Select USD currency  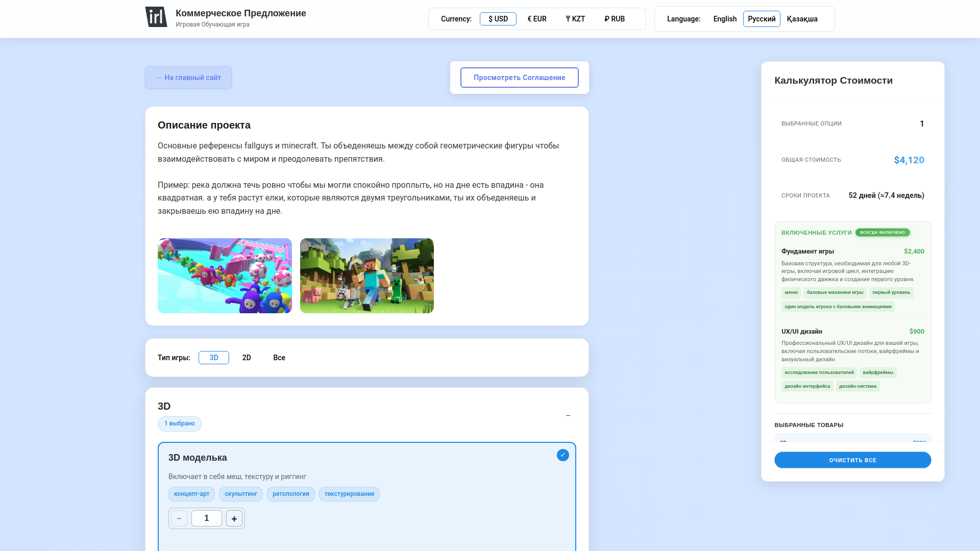[498, 19]
